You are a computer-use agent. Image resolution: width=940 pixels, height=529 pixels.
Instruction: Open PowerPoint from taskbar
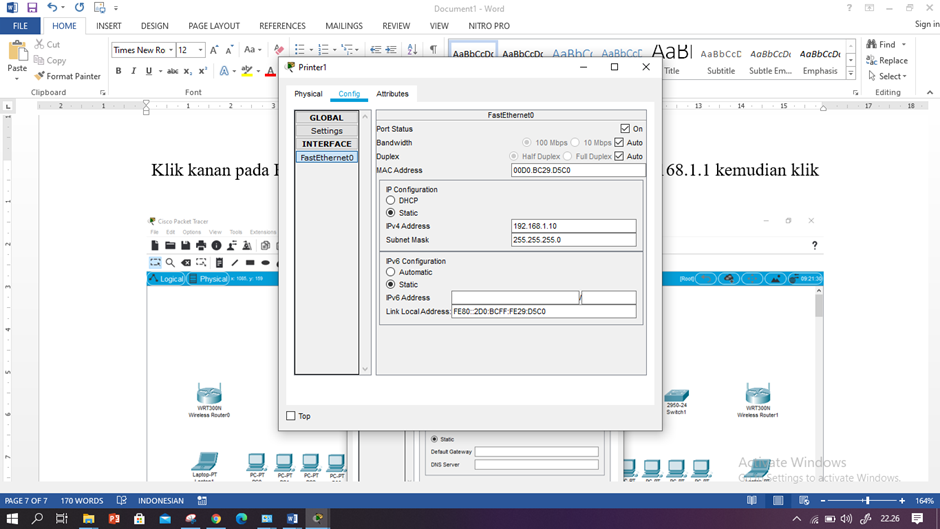coord(114,518)
